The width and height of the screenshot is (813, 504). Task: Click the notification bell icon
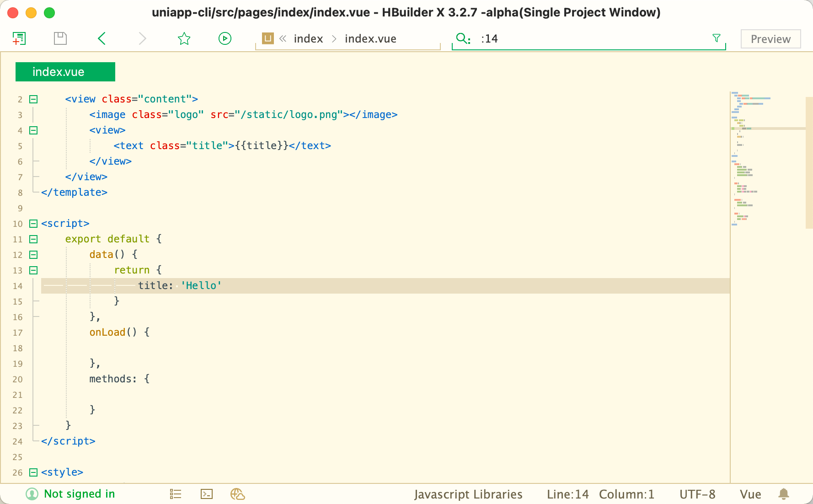pyautogui.click(x=784, y=494)
